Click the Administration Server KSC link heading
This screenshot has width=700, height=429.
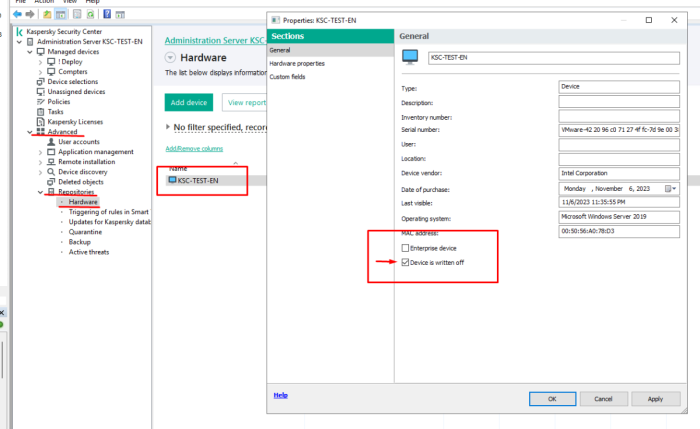coord(216,40)
